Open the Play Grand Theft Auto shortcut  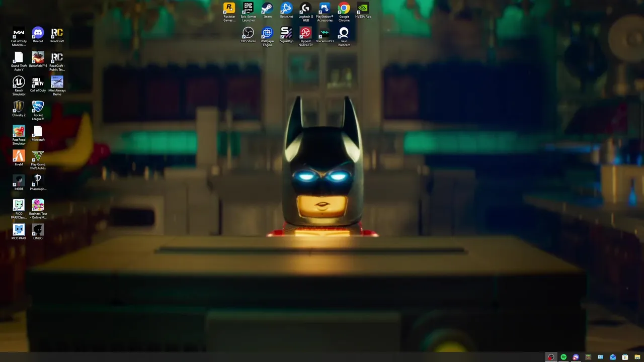[38, 160]
